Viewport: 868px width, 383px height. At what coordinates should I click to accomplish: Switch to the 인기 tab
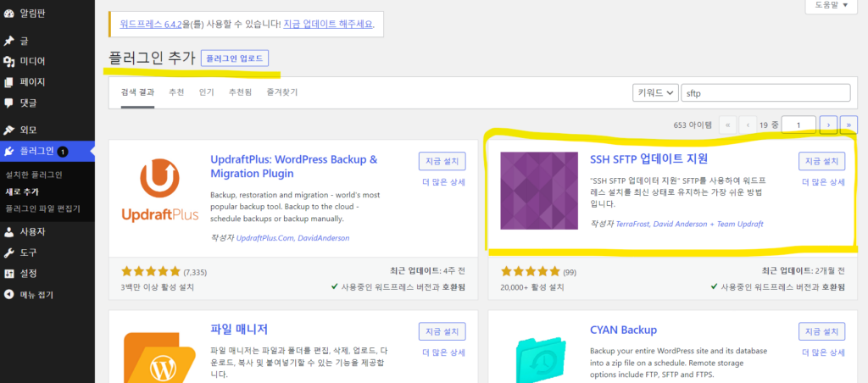[x=207, y=92]
